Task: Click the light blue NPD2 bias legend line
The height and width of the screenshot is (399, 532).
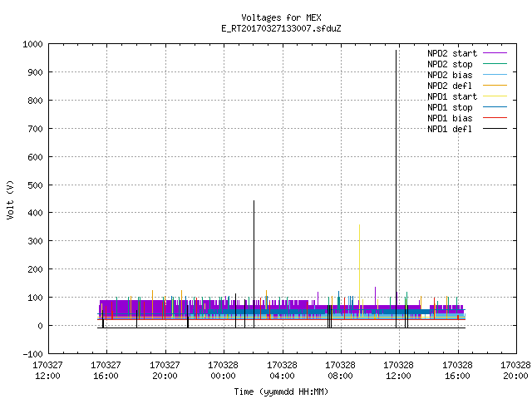Action: (495, 74)
